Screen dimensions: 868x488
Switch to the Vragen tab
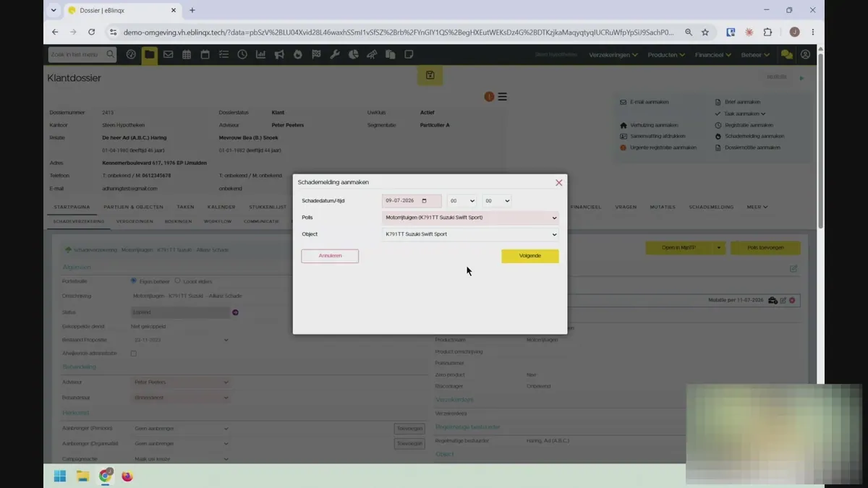(x=626, y=207)
